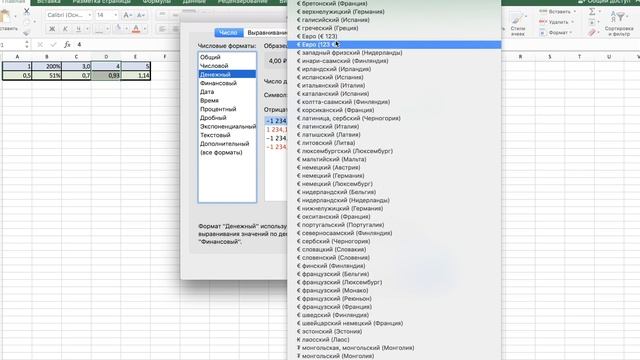
Task: Open AutoSum dropdown arrow
Action: [x=599, y=11]
